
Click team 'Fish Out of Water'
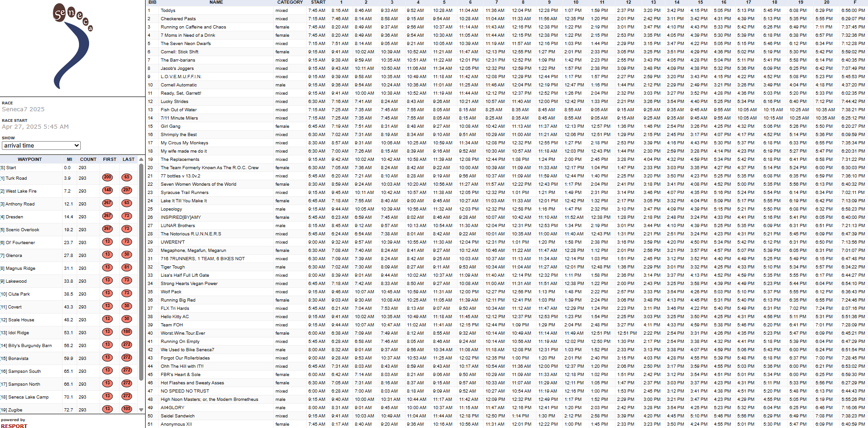pyautogui.click(x=179, y=110)
